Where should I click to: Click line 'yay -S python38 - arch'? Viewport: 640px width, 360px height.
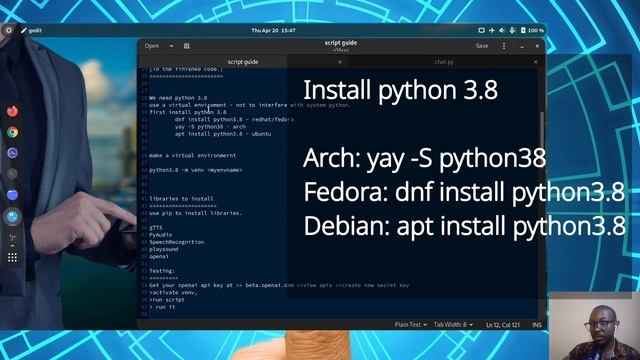210,127
